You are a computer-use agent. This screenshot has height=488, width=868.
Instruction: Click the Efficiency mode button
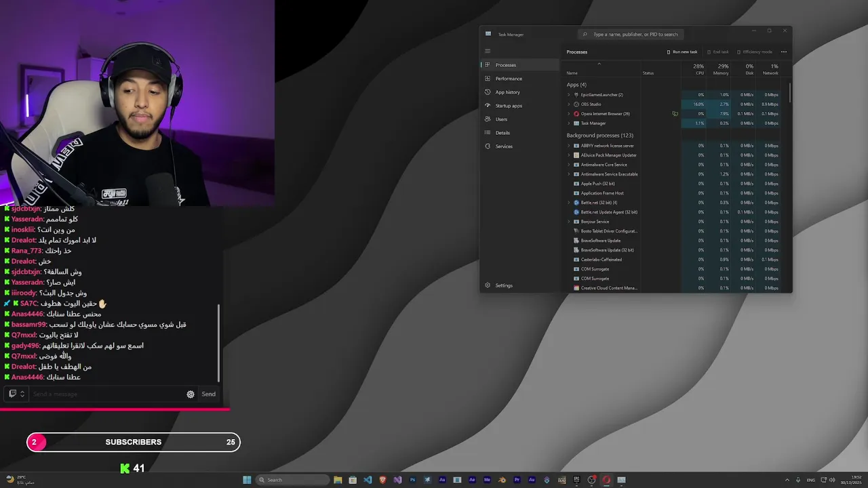755,52
